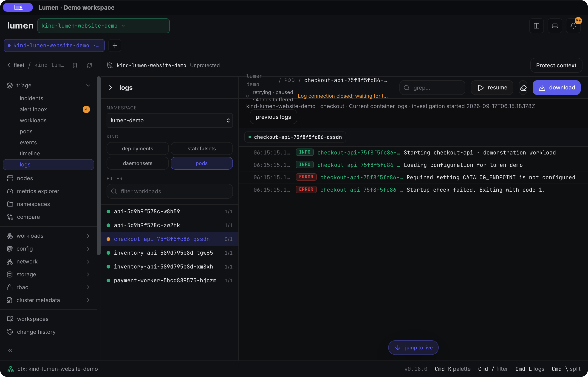Screen dimensions: 588x377
Task: Open metrics explorer
Action: pyautogui.click(x=48, y=191)
